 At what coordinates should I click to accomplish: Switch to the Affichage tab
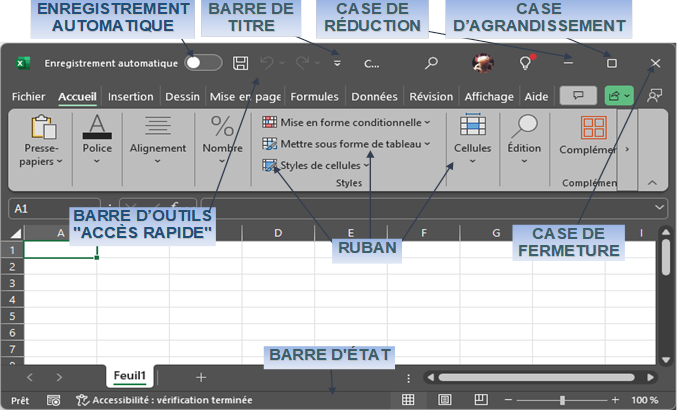point(489,96)
